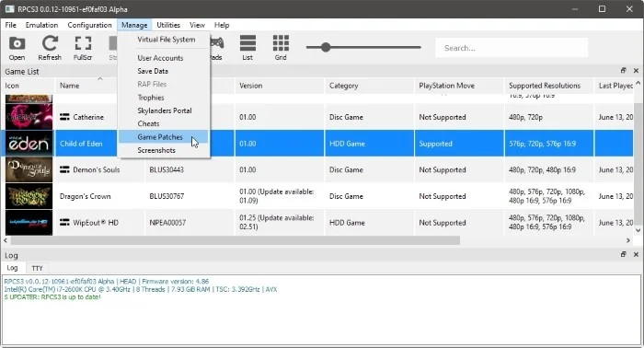Viewport: 644px width, 348px height.
Task: Open the Help menu
Action: pos(222,25)
